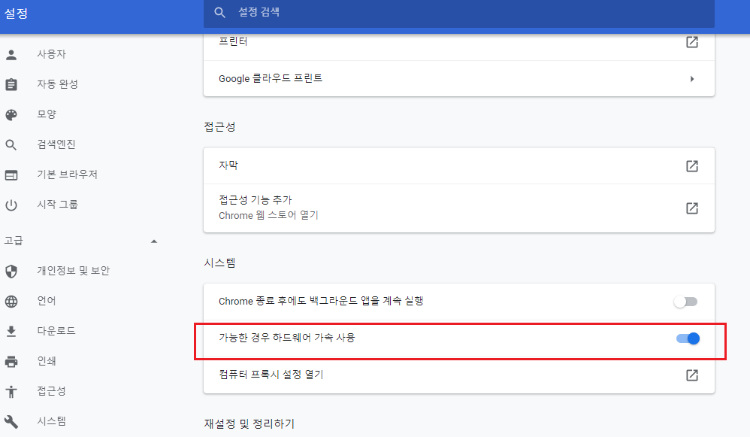Screen dimensions: 750x437
Task: Open 컴퓨터 프록시 설정 열기
Action: tap(691, 375)
